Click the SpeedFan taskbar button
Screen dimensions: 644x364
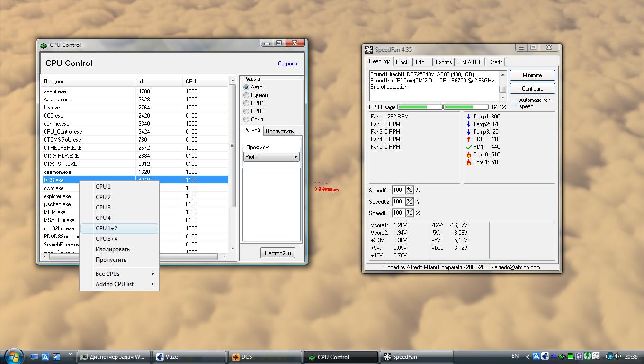click(417, 357)
